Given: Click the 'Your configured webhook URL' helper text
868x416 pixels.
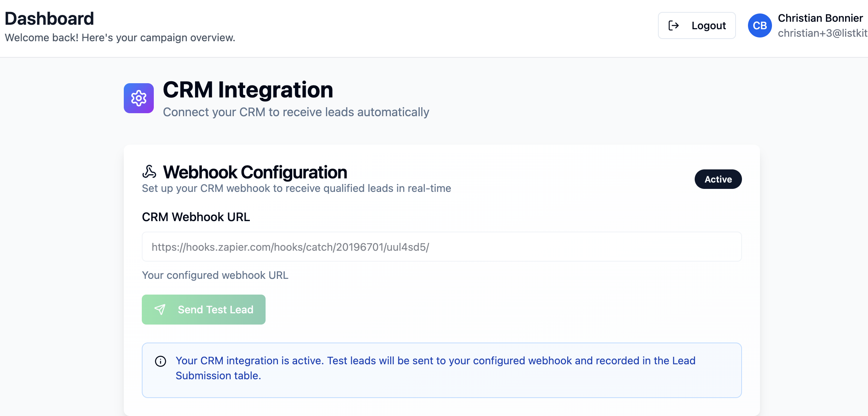Looking at the screenshot, I should 215,275.
